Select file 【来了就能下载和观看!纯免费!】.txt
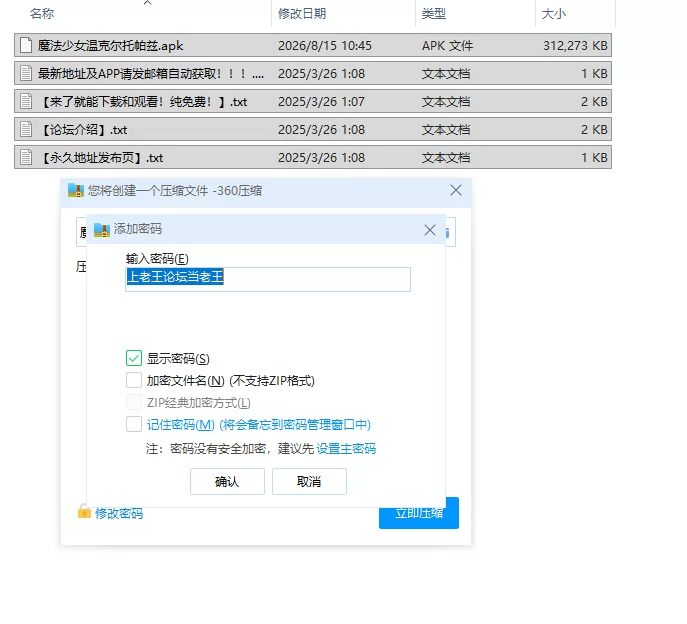This screenshot has height=624, width=687. 313,101
